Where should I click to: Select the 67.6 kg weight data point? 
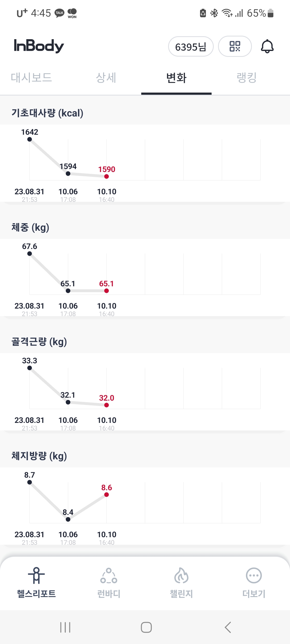(30, 254)
